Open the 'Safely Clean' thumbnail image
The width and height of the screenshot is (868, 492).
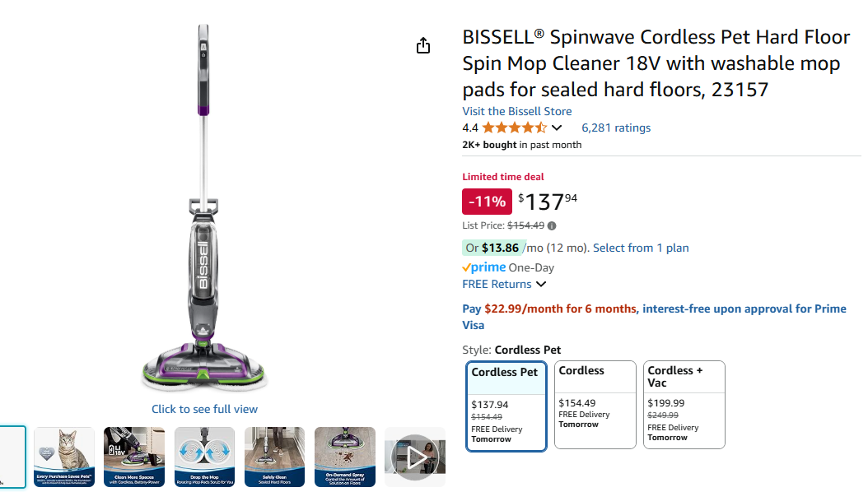point(274,457)
